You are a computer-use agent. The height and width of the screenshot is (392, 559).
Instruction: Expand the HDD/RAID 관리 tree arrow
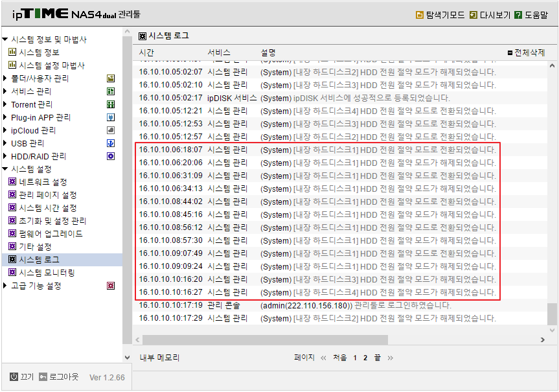coord(5,156)
